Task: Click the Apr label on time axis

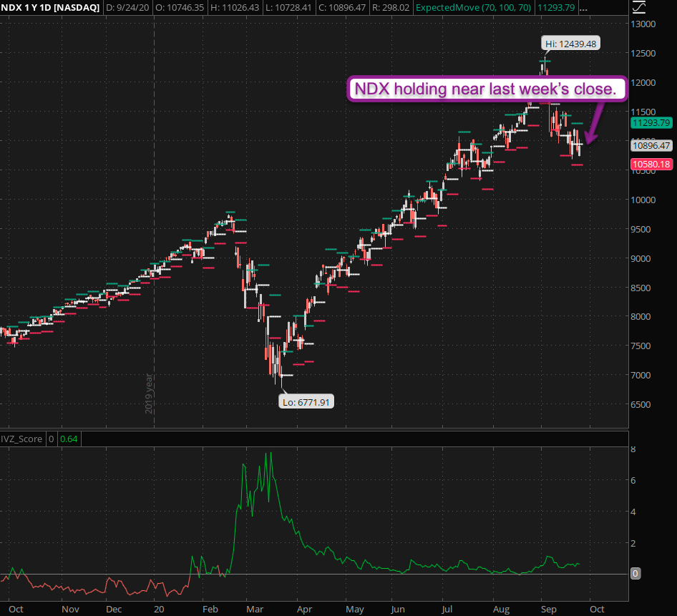Action: (304, 609)
